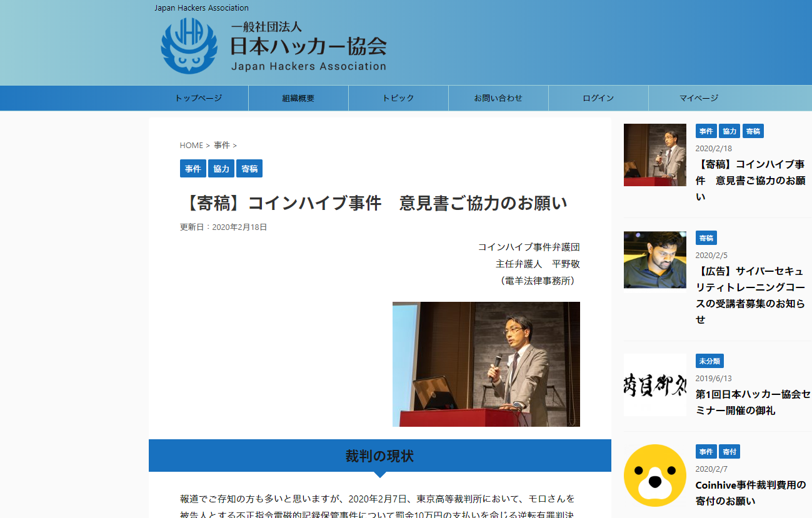Screen dimensions: 812x518
Task: Open the sidebar link 第1回日本ハッカー協会セミナー開催の御礼
Action: (752, 402)
